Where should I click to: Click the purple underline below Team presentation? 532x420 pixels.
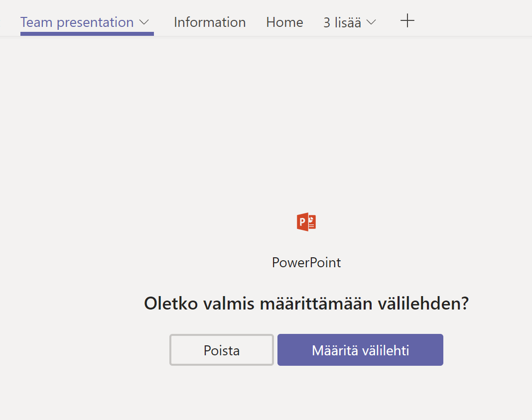coord(87,34)
